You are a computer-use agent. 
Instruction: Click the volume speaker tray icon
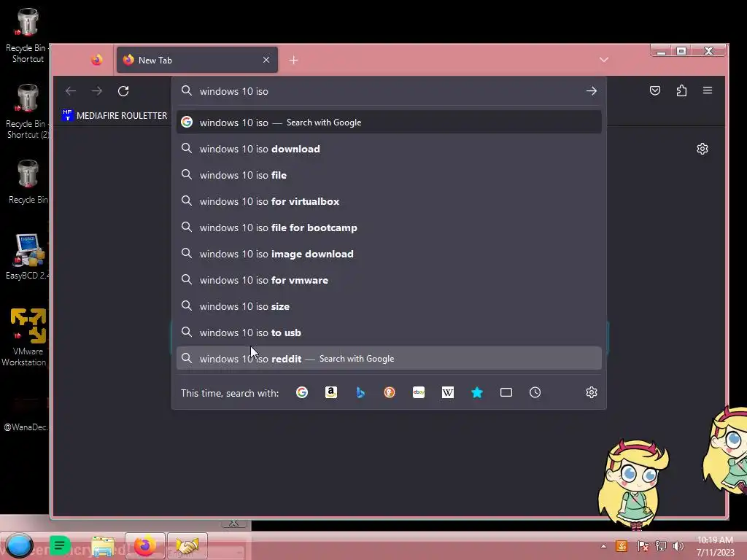coord(678,546)
